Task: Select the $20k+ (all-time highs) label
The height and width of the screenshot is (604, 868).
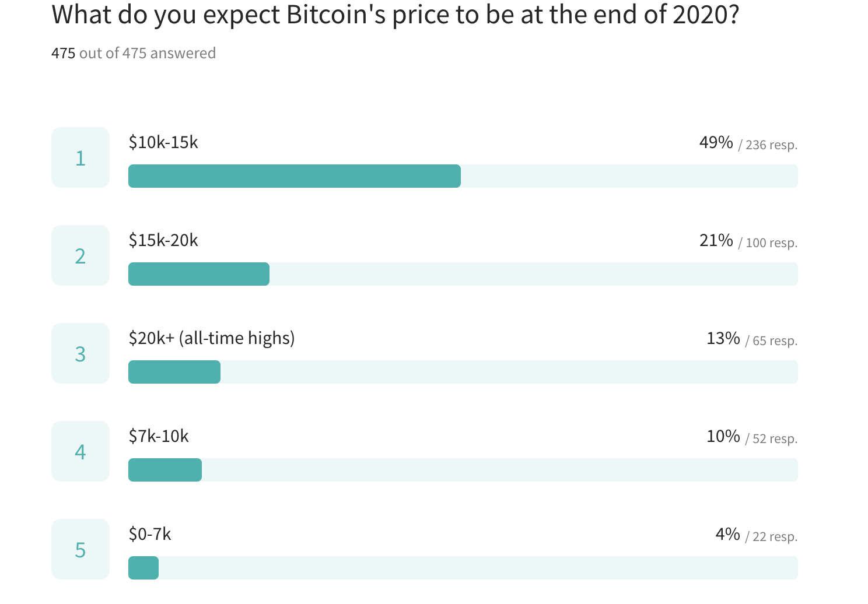Action: click(212, 338)
